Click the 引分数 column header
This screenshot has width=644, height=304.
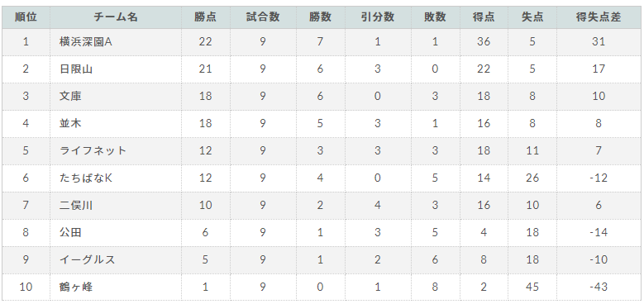click(x=378, y=17)
